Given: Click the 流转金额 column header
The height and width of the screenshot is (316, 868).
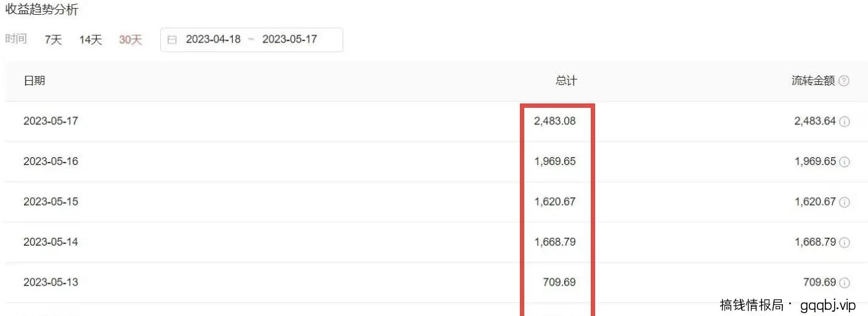Looking at the screenshot, I should pyautogui.click(x=813, y=81).
